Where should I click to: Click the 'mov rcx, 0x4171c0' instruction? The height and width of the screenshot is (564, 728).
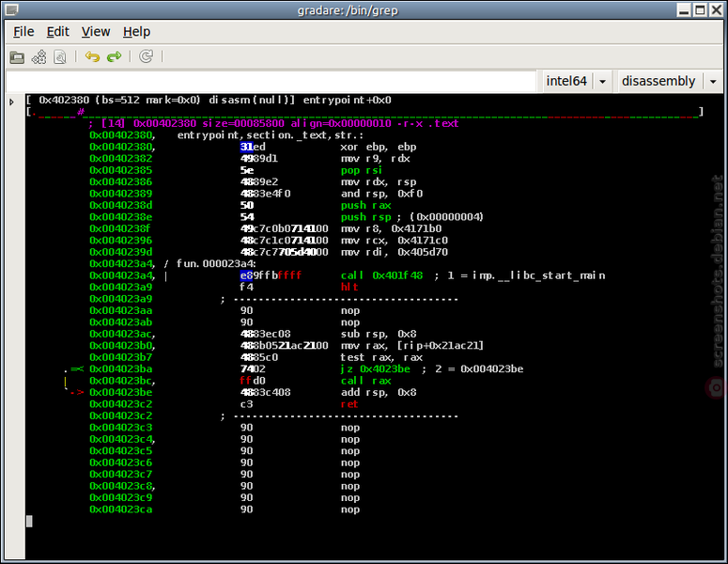tap(395, 241)
